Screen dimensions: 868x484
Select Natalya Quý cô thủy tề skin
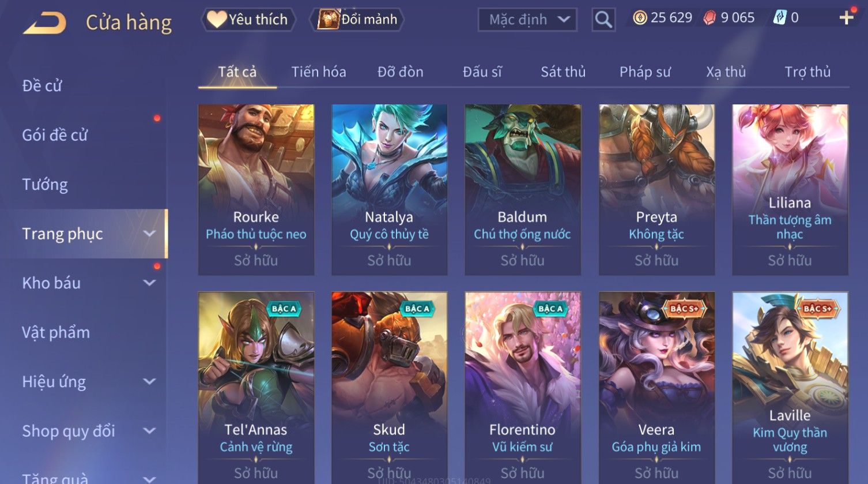pos(390,190)
